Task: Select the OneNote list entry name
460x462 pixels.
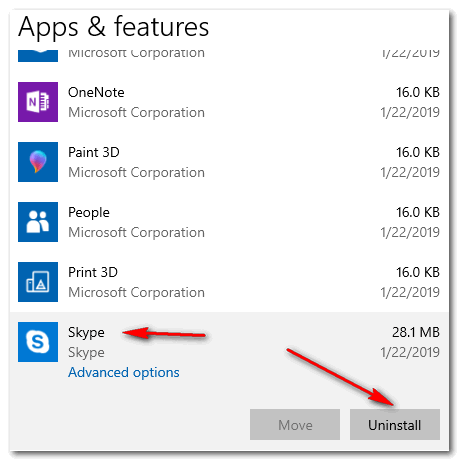Action: [96, 92]
